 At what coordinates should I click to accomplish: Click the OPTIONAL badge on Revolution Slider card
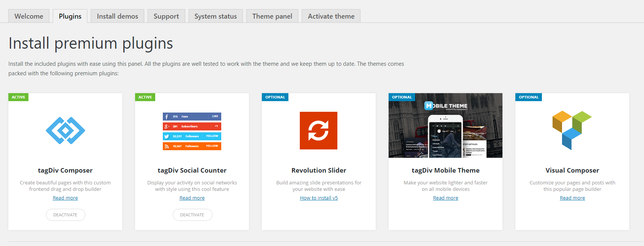(x=275, y=97)
